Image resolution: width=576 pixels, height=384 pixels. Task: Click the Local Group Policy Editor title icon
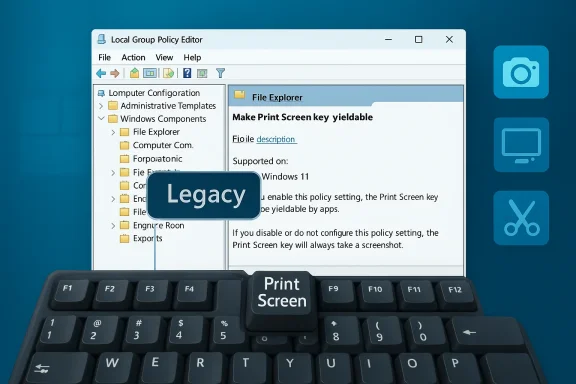click(x=102, y=39)
